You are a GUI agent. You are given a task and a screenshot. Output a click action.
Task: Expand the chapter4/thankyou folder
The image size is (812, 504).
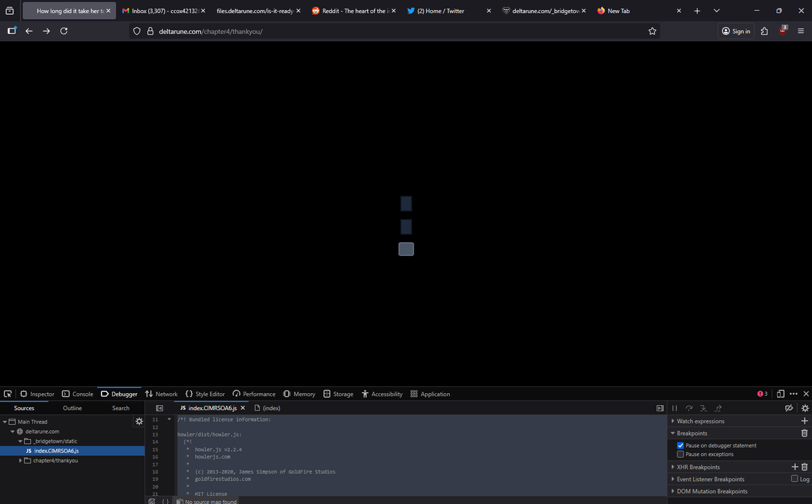click(20, 461)
